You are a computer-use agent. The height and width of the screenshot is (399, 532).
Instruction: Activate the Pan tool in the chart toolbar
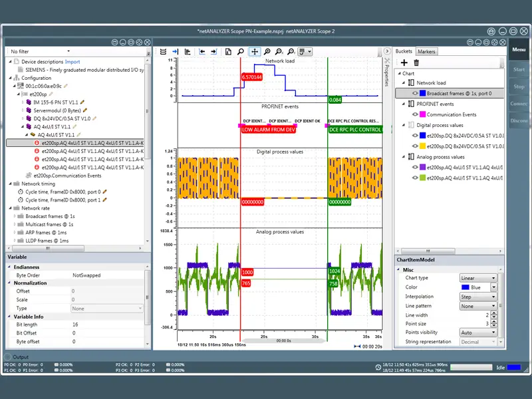255,51
